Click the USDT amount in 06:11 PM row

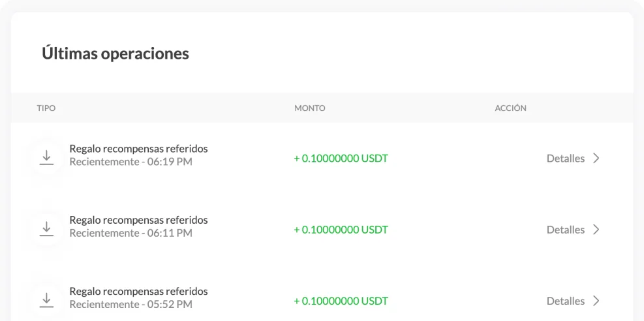tap(341, 230)
